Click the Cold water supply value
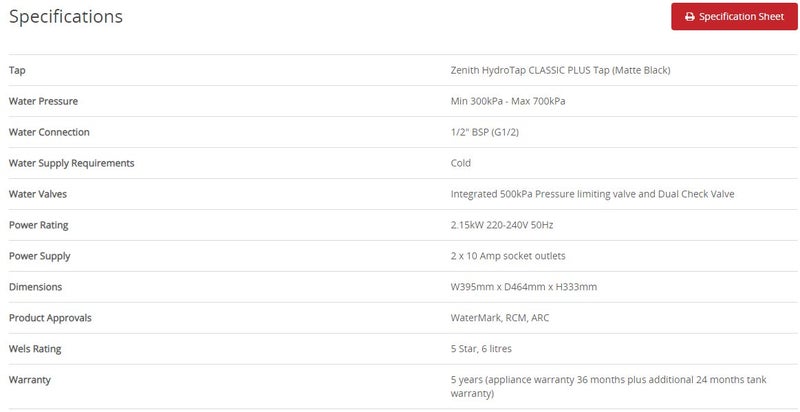 (461, 163)
